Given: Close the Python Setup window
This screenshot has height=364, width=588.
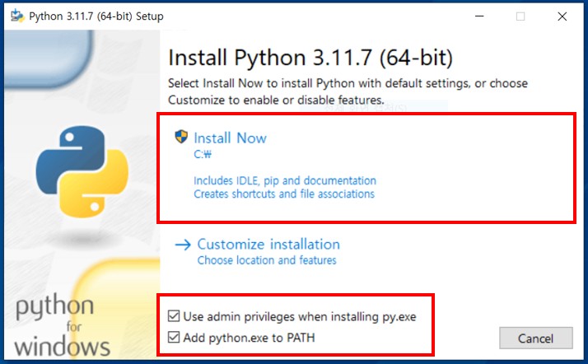Looking at the screenshot, I should 562,16.
